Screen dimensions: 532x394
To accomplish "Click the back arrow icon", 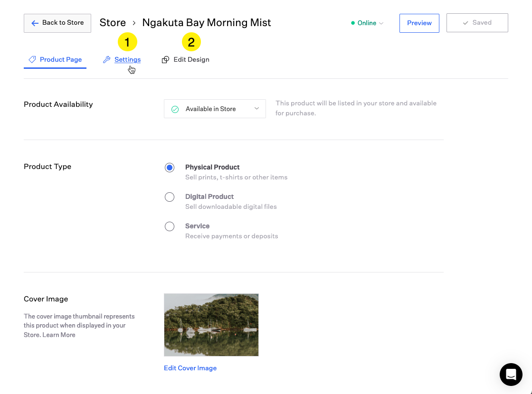I will [x=35, y=23].
